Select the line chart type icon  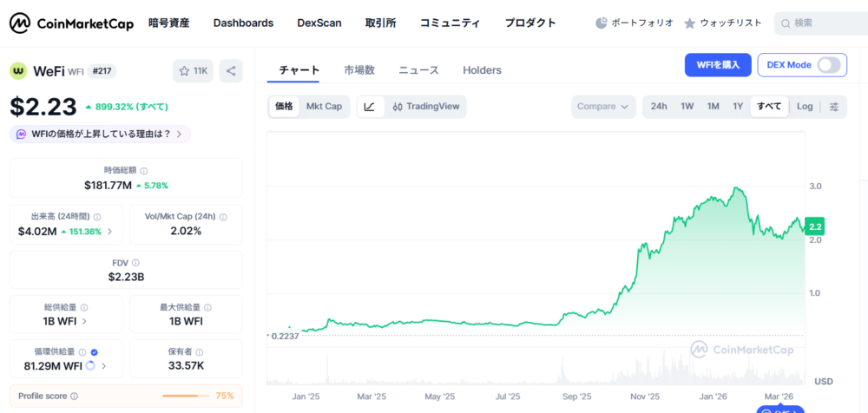(x=370, y=107)
